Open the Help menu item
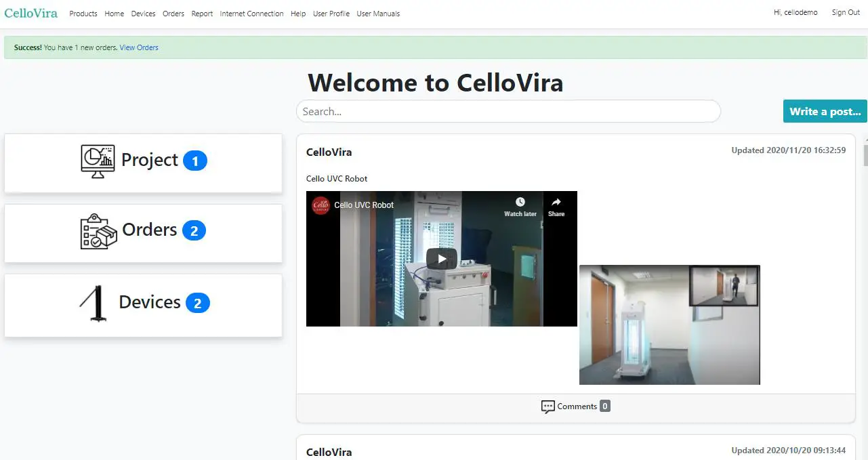 coord(297,14)
